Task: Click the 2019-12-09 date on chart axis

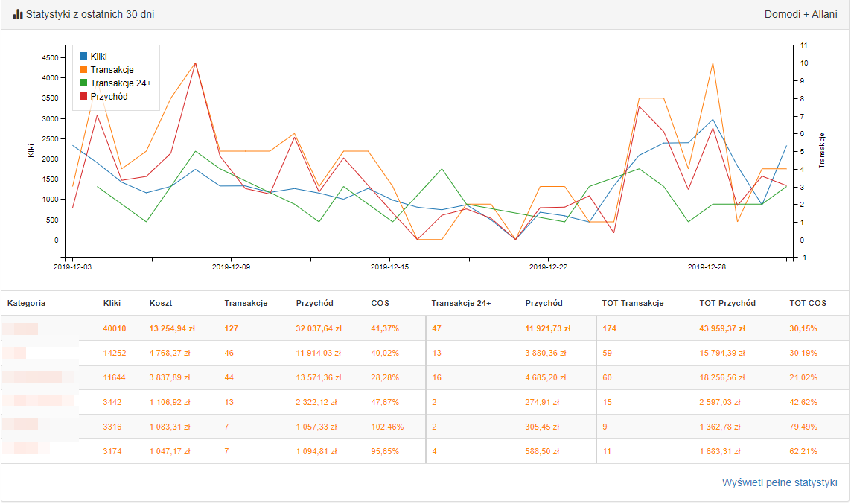Action: [231, 267]
